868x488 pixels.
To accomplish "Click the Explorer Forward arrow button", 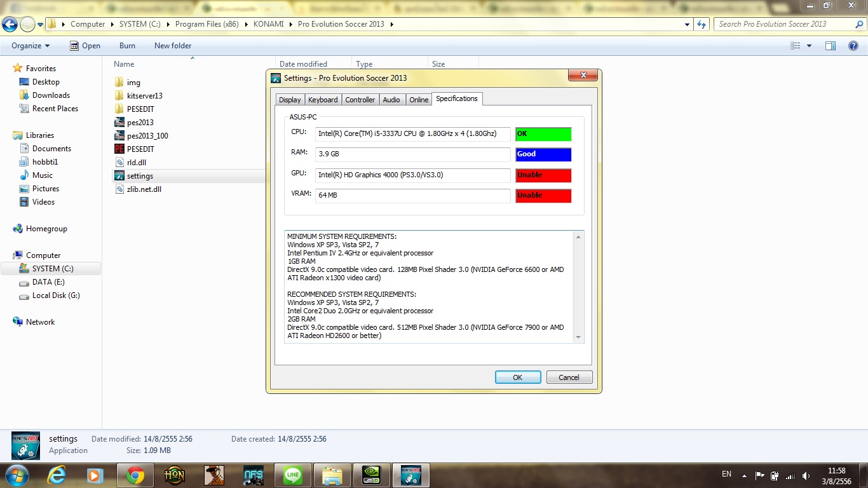I will tap(27, 24).
